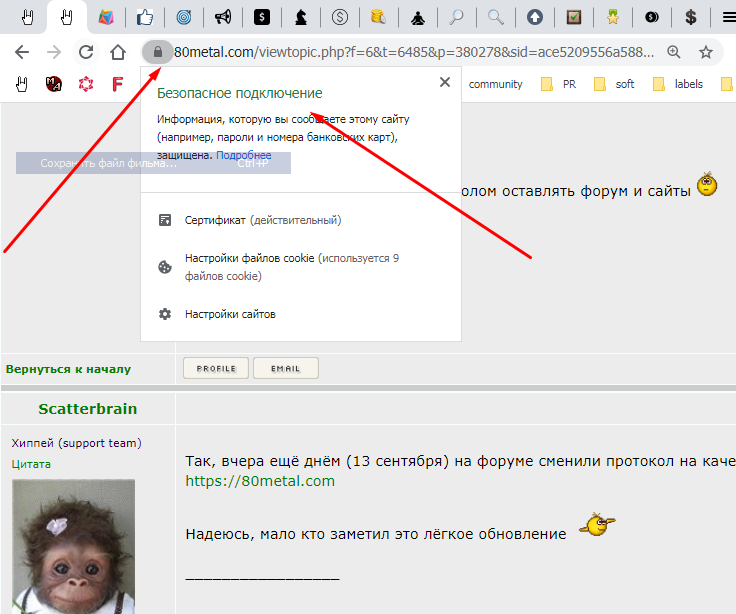Open the red flower-ring bookmark
Screen dimensions: 736x614
point(86,84)
